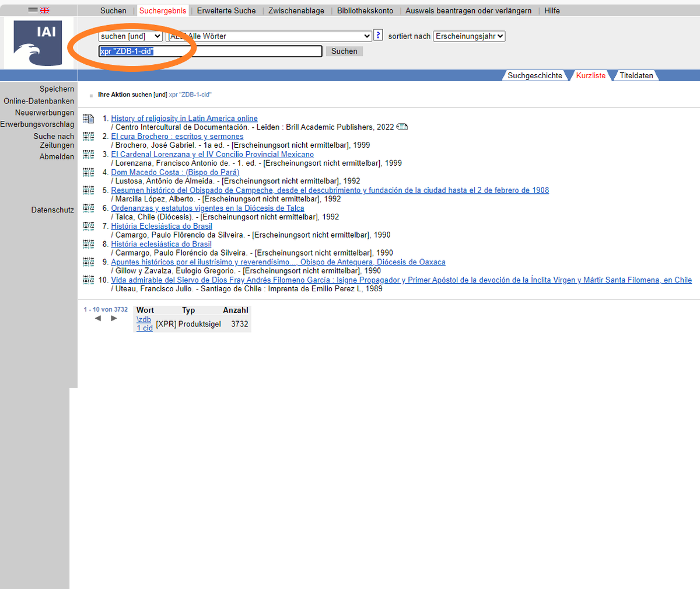Open Online-Datenbanken sidebar link
700x589 pixels.
pos(39,101)
